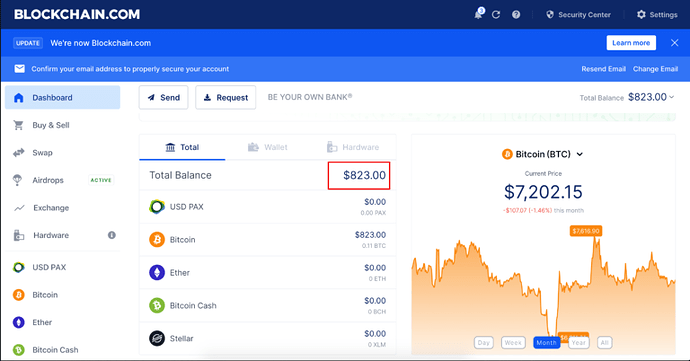Image resolution: width=690 pixels, height=361 pixels.
Task: Switch to the Wallet tab
Action: coord(268,147)
